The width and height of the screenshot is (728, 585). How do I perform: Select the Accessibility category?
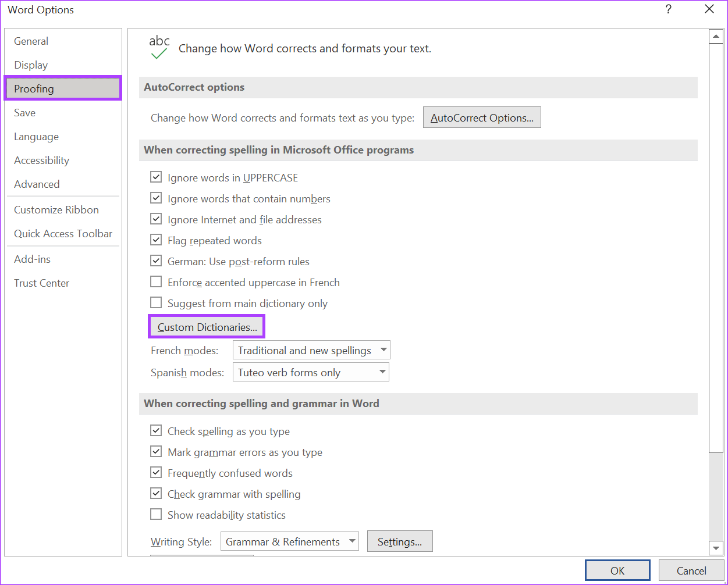click(x=63, y=160)
